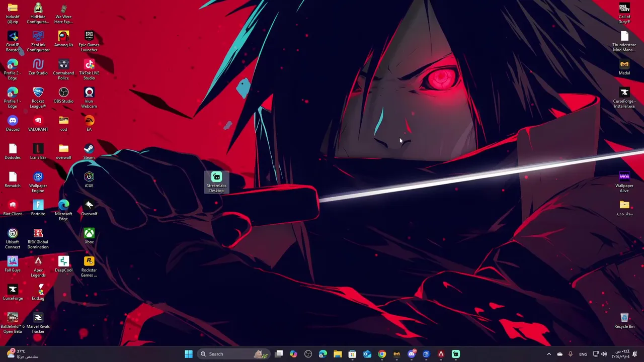Open Microsoft Store from the taskbar

352,354
